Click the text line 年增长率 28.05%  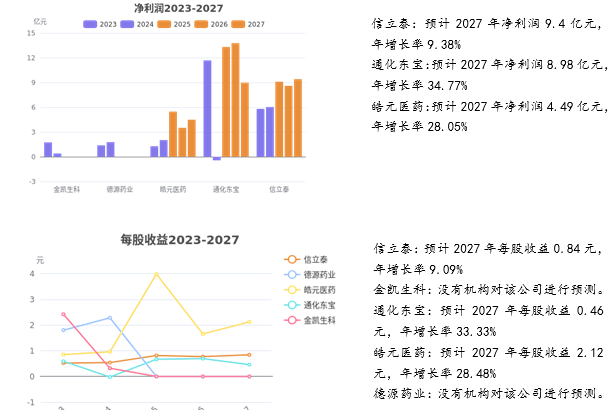coord(420,126)
